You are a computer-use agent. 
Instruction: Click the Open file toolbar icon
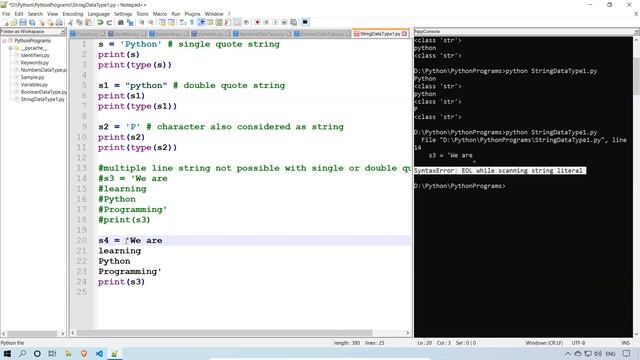pos(14,22)
